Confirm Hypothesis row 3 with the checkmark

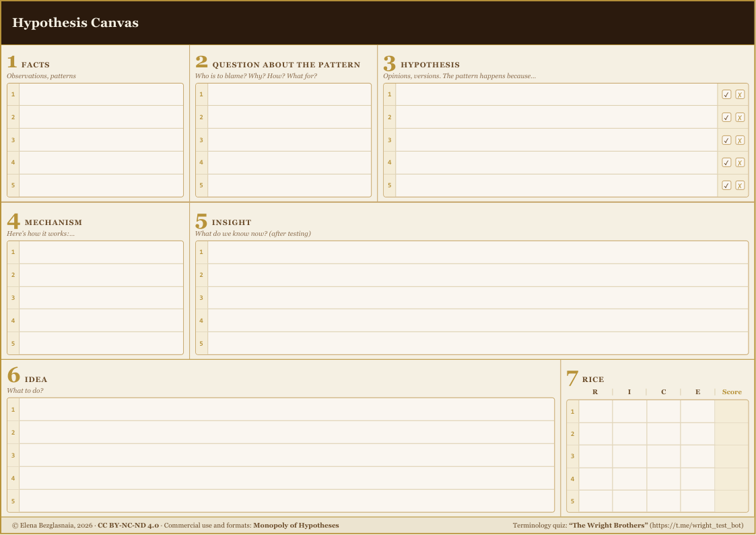pos(726,140)
